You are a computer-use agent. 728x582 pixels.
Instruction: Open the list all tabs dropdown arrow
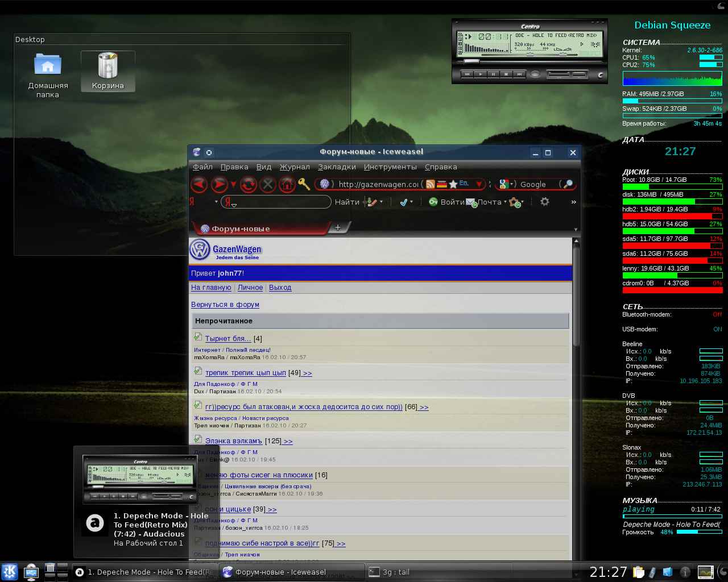click(576, 229)
